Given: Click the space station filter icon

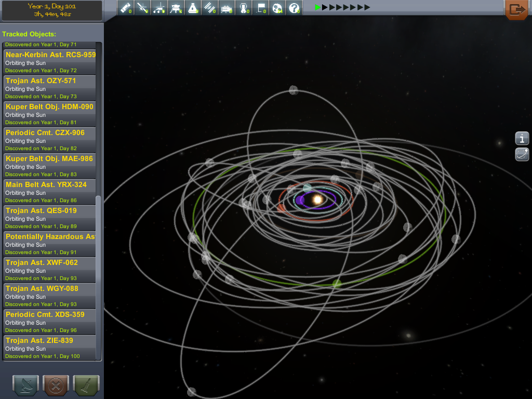Looking at the screenshot, I should tap(210, 8).
